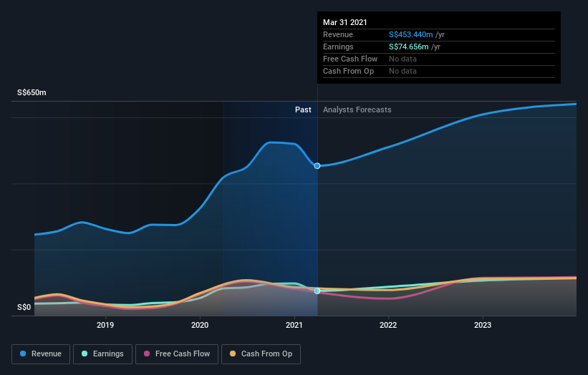Screen dimensions: 588x375
Task: Toggle the Cash From Op legend series
Action: click(261, 354)
